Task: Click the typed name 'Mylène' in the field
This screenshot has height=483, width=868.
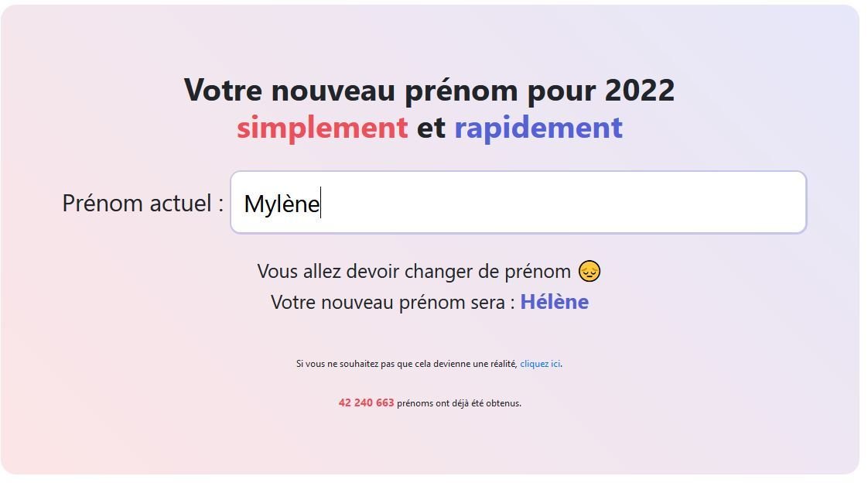Action: 282,204
